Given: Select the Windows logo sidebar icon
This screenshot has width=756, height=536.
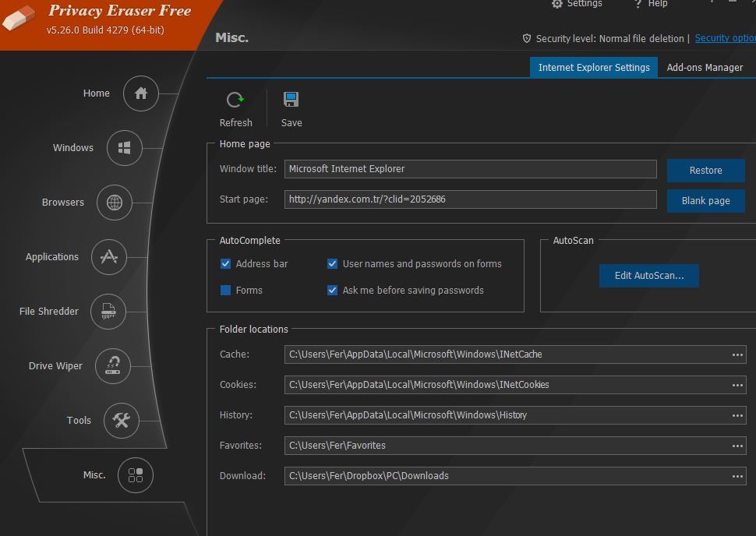Looking at the screenshot, I should tap(125, 148).
